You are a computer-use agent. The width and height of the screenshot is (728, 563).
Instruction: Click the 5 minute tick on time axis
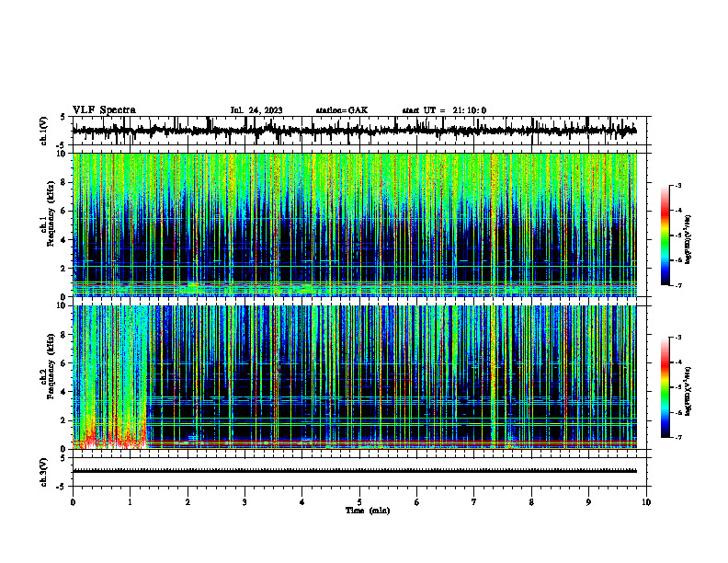coord(359,502)
